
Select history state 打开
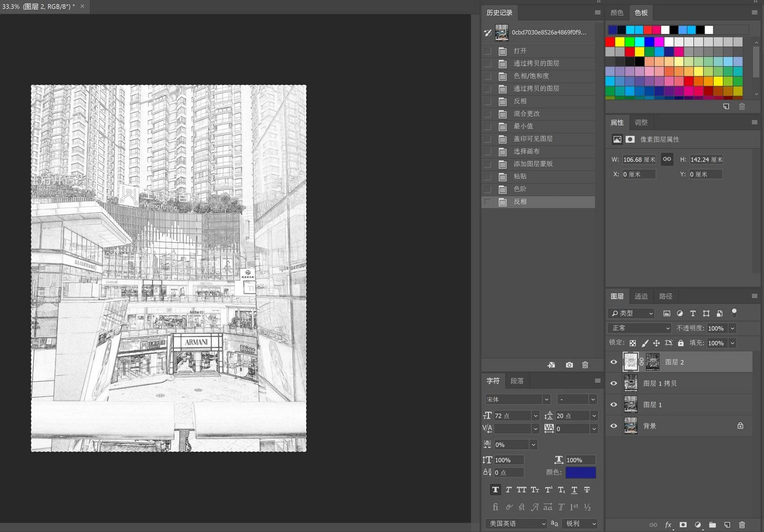coord(538,51)
